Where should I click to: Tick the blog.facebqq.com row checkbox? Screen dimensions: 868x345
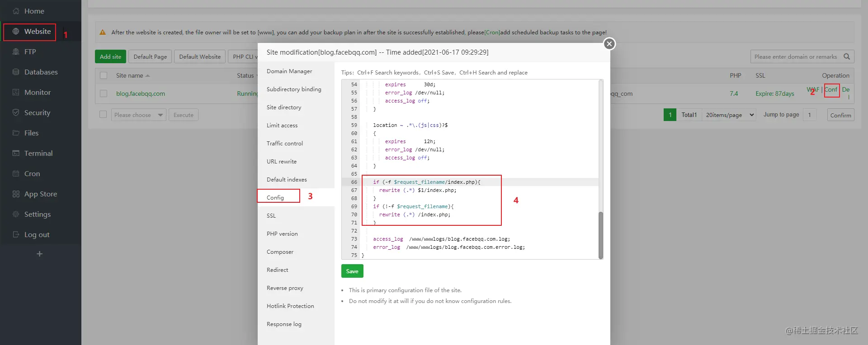click(104, 93)
